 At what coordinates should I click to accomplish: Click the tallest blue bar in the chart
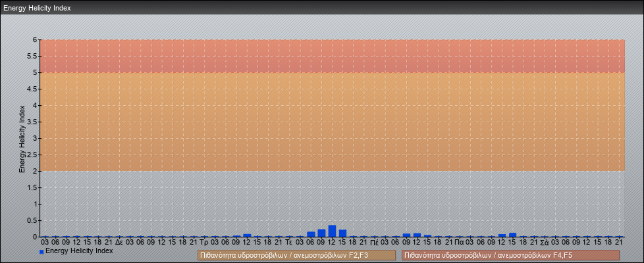[x=333, y=231]
